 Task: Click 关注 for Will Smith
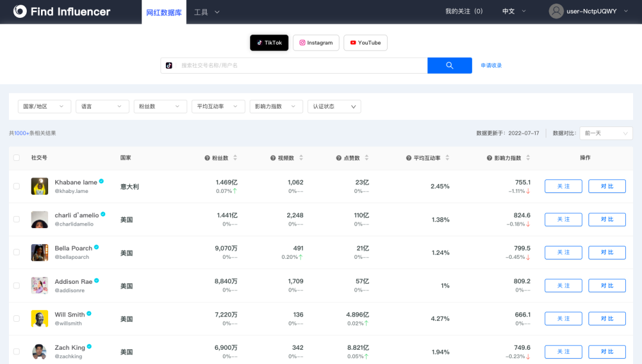click(x=564, y=319)
